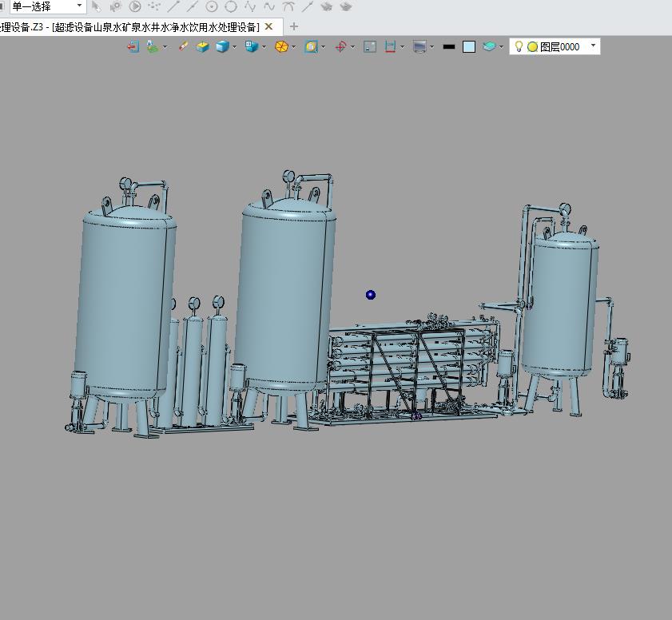Screen dimensions: 672x620
Task: Expand the 图层0000 layer dropdown
Action: click(593, 46)
